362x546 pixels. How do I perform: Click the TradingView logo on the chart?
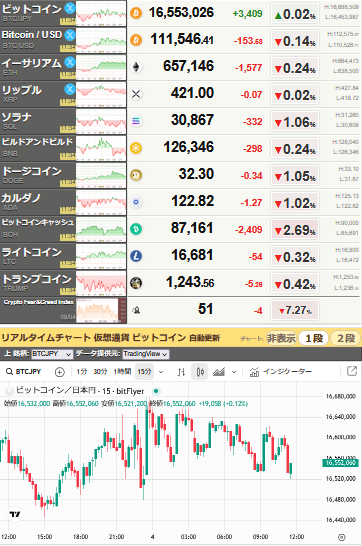coord(15,514)
